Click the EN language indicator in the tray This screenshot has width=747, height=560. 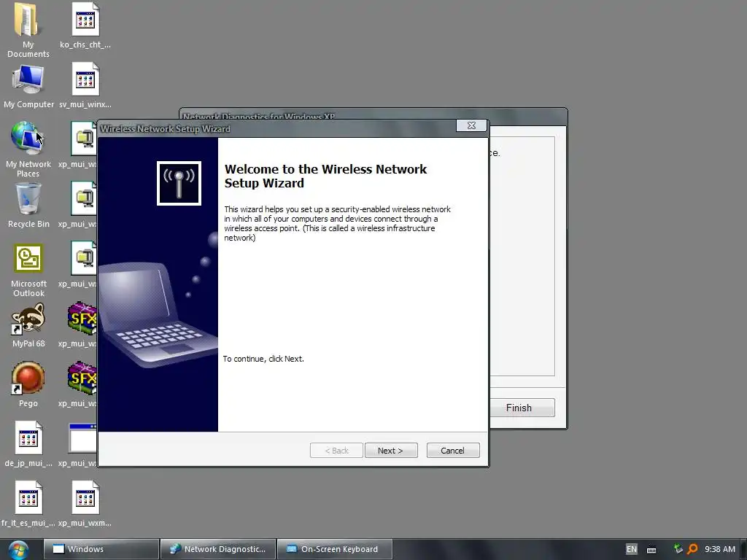(631, 549)
